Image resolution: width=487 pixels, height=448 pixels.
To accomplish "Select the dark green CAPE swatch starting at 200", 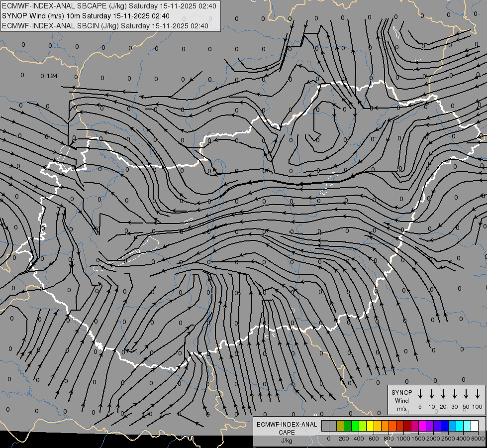I will tap(348, 426).
